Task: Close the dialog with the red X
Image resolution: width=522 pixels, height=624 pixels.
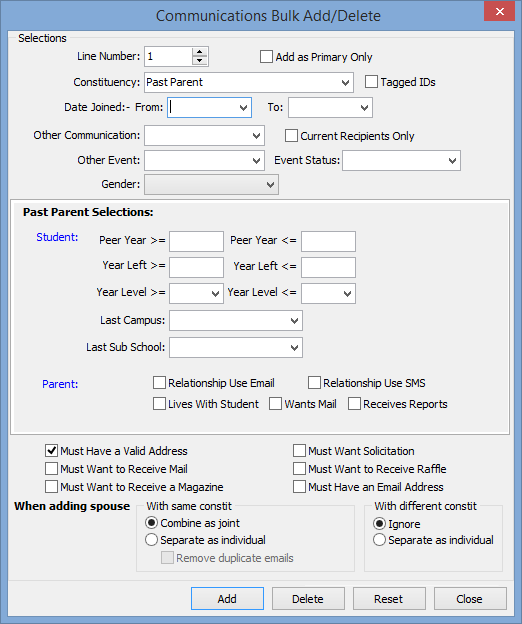Action: point(500,11)
